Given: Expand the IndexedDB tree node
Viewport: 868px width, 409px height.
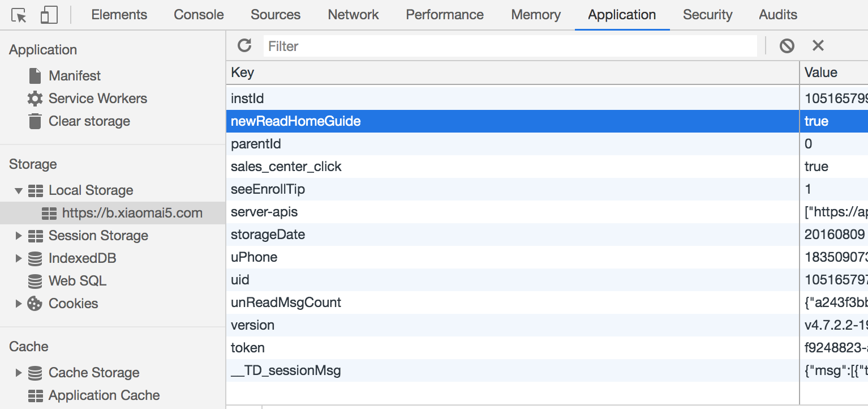Looking at the screenshot, I should point(19,258).
